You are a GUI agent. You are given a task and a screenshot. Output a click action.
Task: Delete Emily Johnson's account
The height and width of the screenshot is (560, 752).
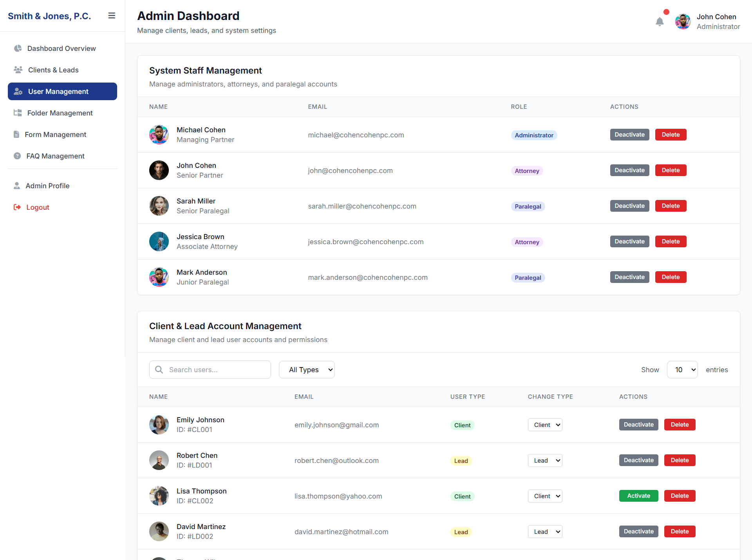680,425
